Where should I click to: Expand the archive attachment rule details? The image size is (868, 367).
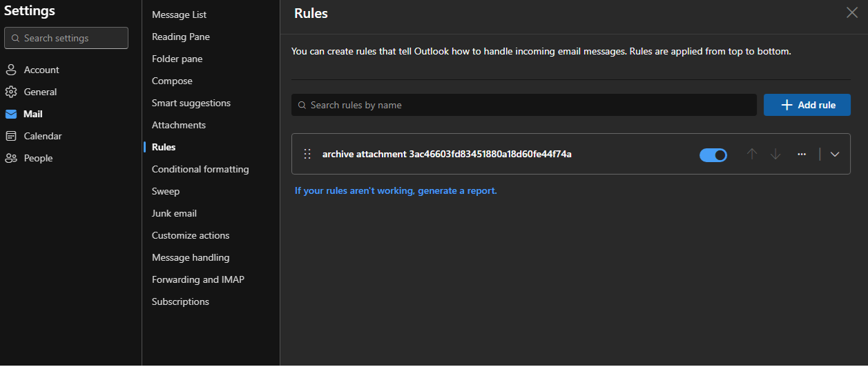point(835,154)
